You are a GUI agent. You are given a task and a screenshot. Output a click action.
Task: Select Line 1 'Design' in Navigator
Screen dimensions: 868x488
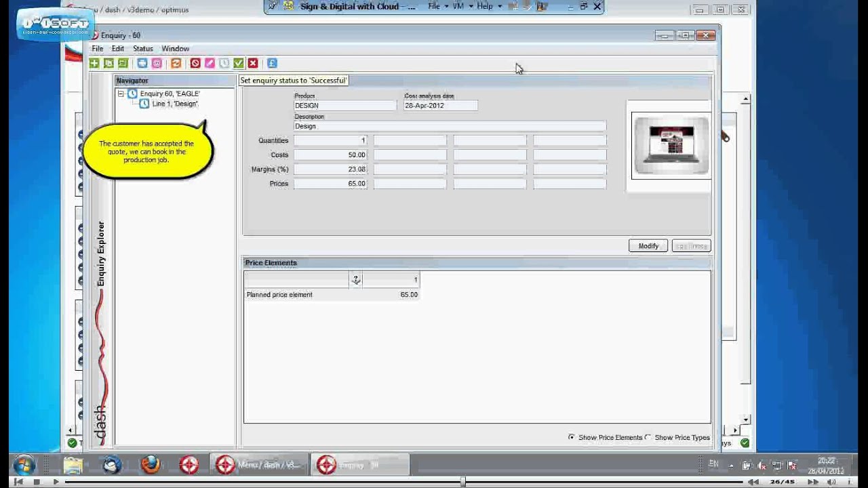tap(175, 104)
